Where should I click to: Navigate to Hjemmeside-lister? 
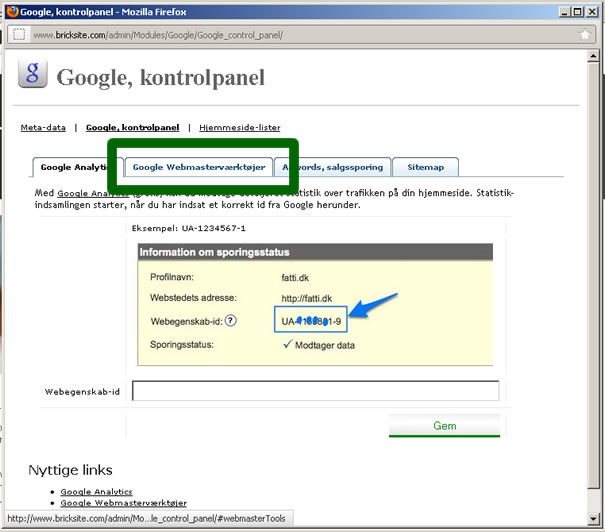239,128
